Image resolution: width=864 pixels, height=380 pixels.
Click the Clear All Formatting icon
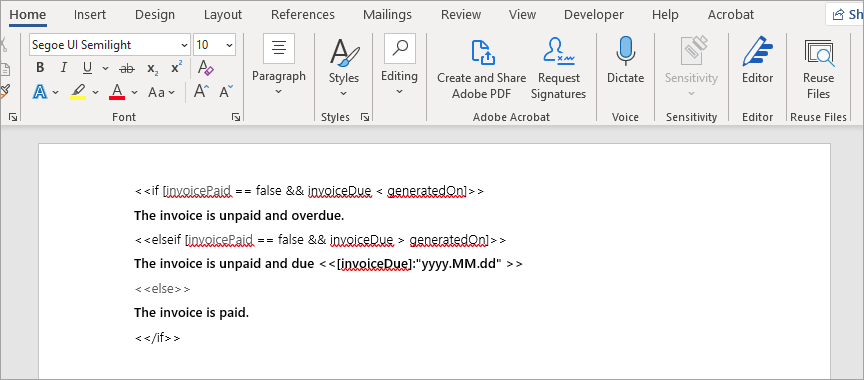click(x=205, y=68)
